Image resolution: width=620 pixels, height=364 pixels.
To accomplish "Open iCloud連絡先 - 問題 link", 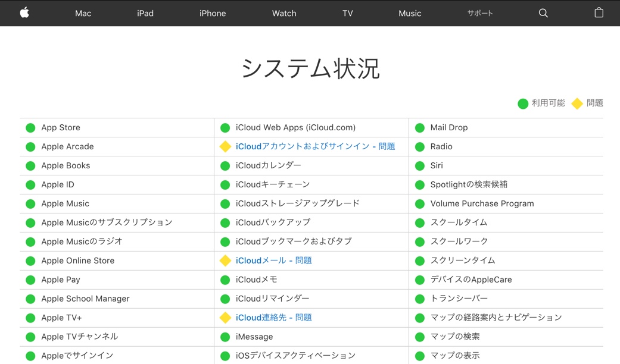I will pos(273,318).
